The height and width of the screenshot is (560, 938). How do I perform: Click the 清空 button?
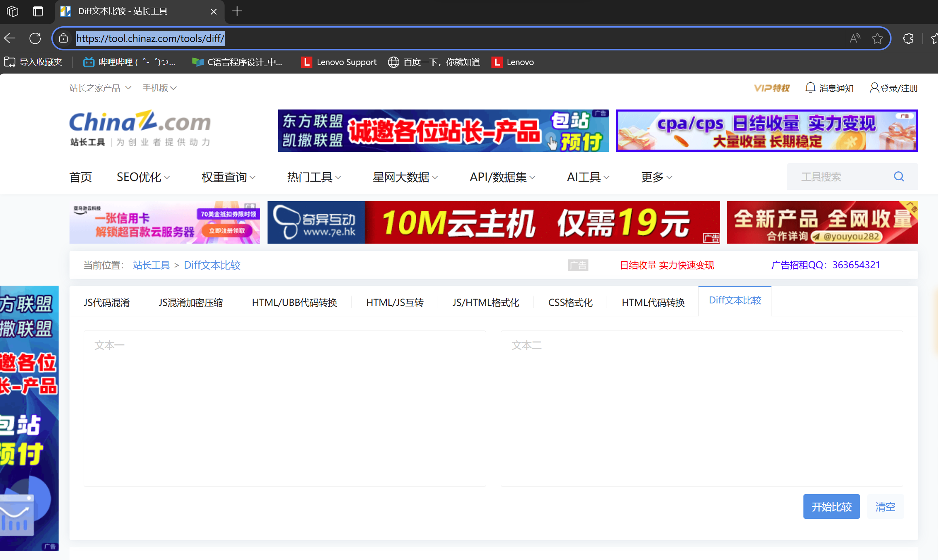pyautogui.click(x=885, y=506)
